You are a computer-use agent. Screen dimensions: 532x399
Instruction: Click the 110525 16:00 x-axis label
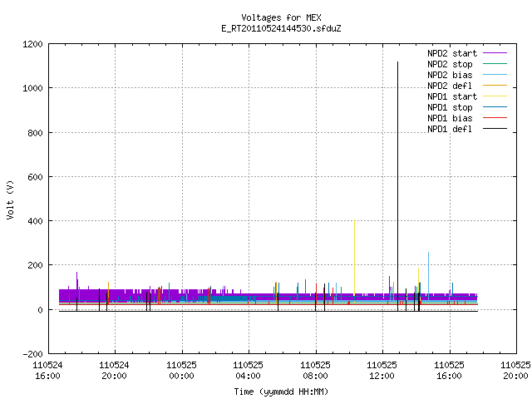pos(449,371)
